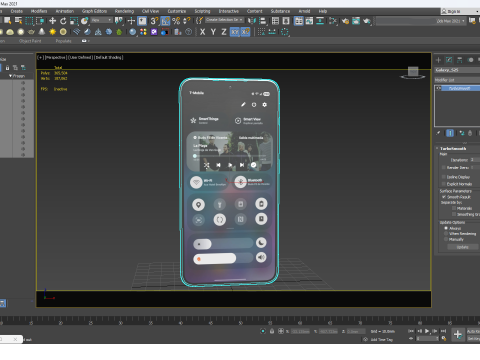Switch to the Object Paint ribbon tab
The image size is (480, 360).
tap(30, 41)
